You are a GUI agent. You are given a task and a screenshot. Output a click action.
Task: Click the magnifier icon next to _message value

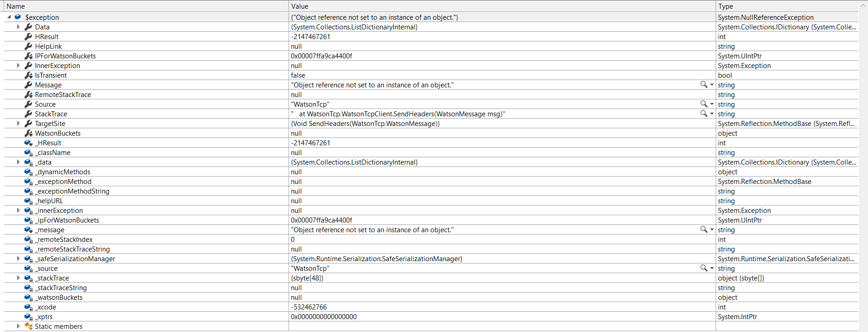point(704,229)
